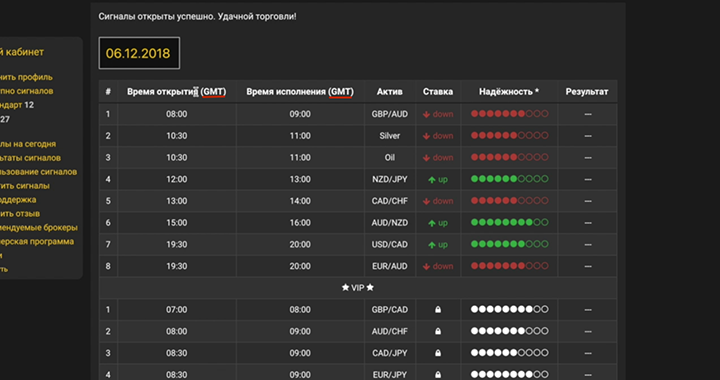Viewport: 720px width, 380px height.
Task: Click the red reliability dots for GBP/AUD
Action: pyautogui.click(x=510, y=113)
